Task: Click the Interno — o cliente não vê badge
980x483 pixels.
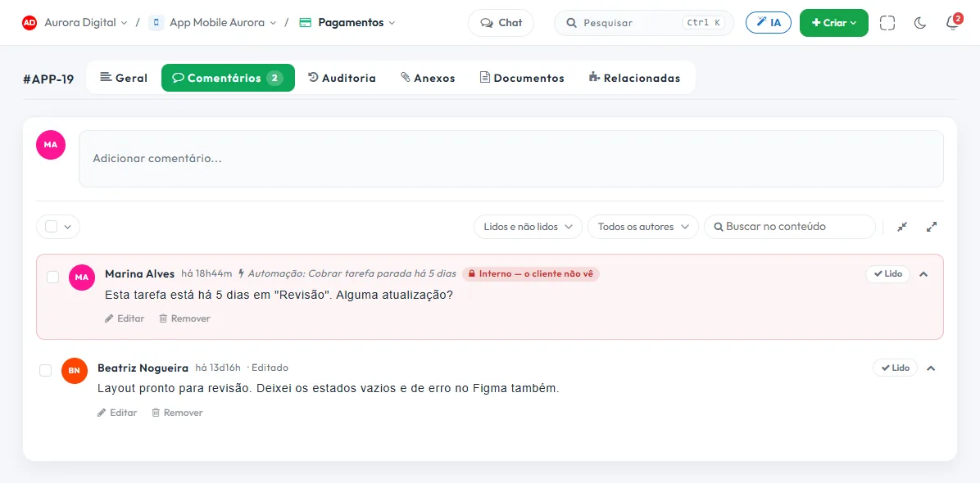Action: coord(531,273)
